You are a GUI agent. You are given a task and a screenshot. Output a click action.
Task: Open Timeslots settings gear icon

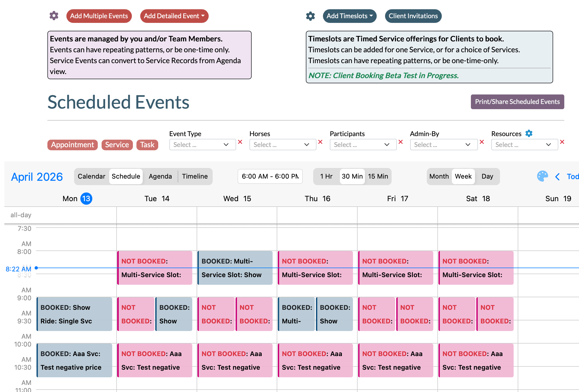click(x=310, y=16)
